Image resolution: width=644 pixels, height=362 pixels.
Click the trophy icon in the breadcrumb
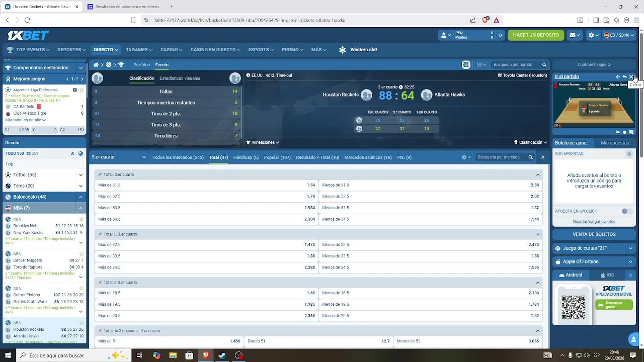tap(121, 65)
